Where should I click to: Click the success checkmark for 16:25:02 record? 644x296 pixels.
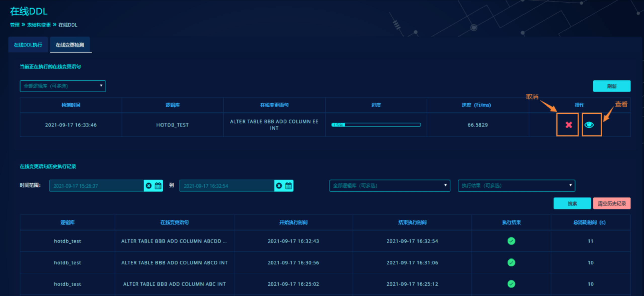point(511,284)
